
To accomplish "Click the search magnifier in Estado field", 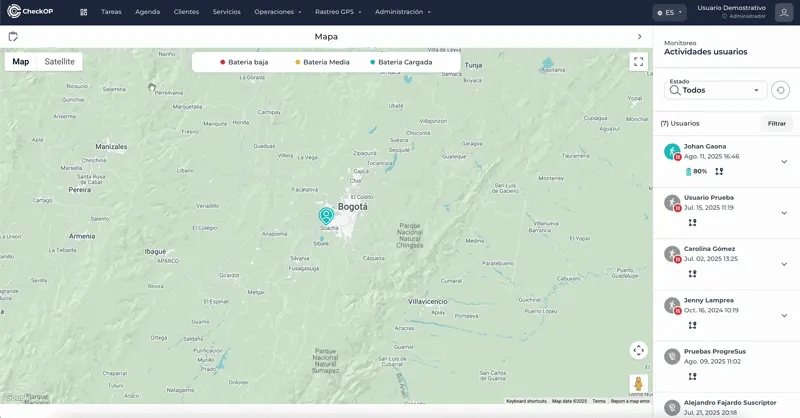I will (x=674, y=90).
